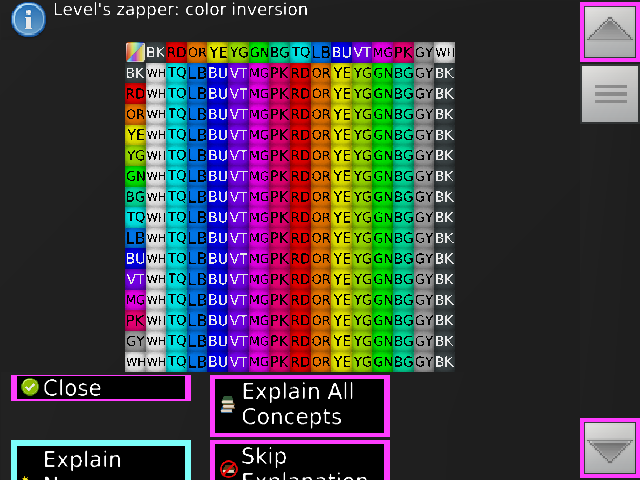Click the LB light-blue cell in left header column

[x=135, y=238]
